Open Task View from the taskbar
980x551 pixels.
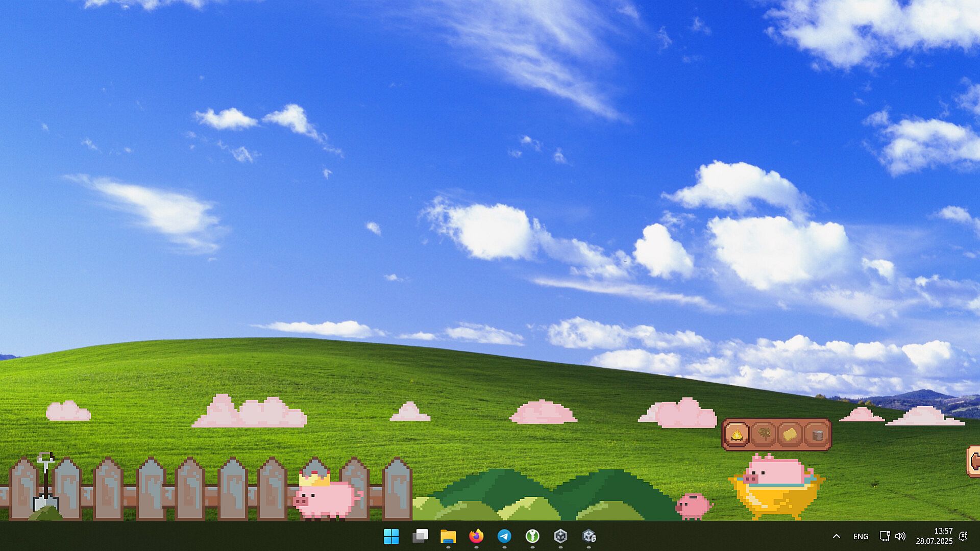(420, 536)
